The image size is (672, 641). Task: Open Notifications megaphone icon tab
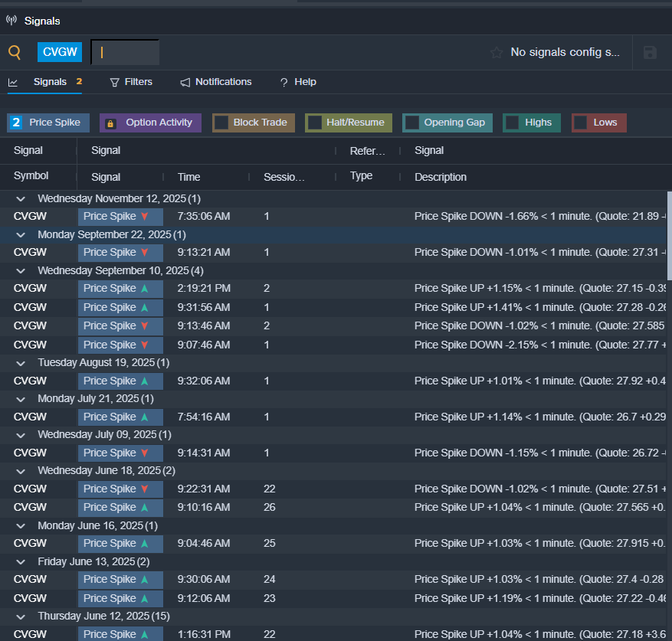tap(185, 82)
